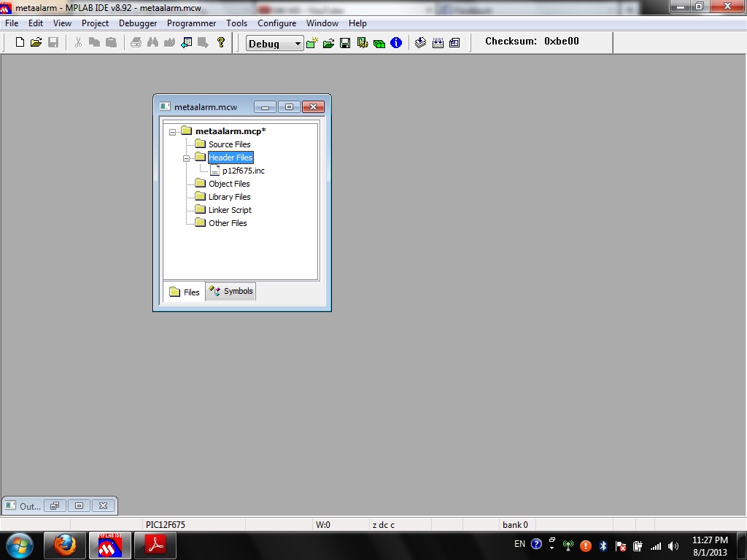747x560 pixels.
Task: Click the Print toolbar icon
Action: [136, 42]
